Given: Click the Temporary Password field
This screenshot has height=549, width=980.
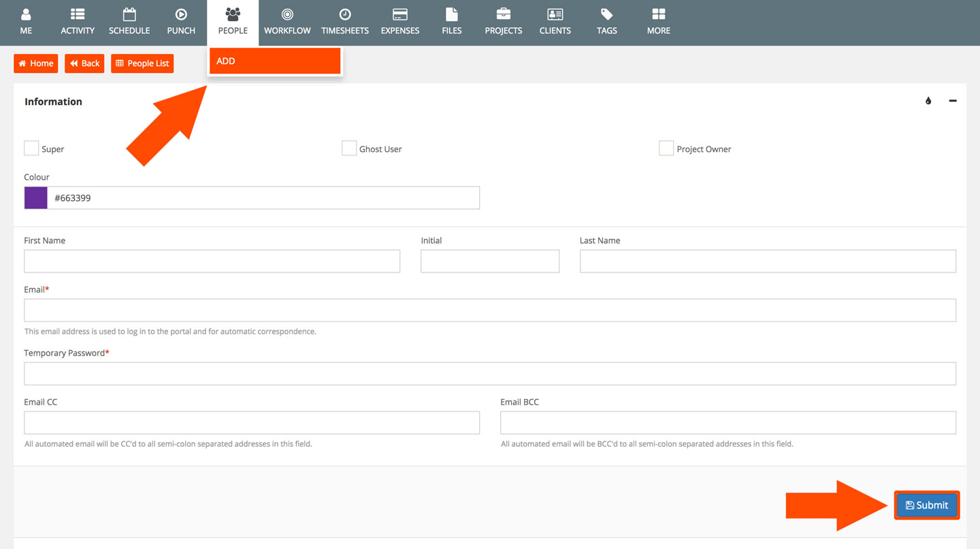Looking at the screenshot, I should (x=490, y=374).
